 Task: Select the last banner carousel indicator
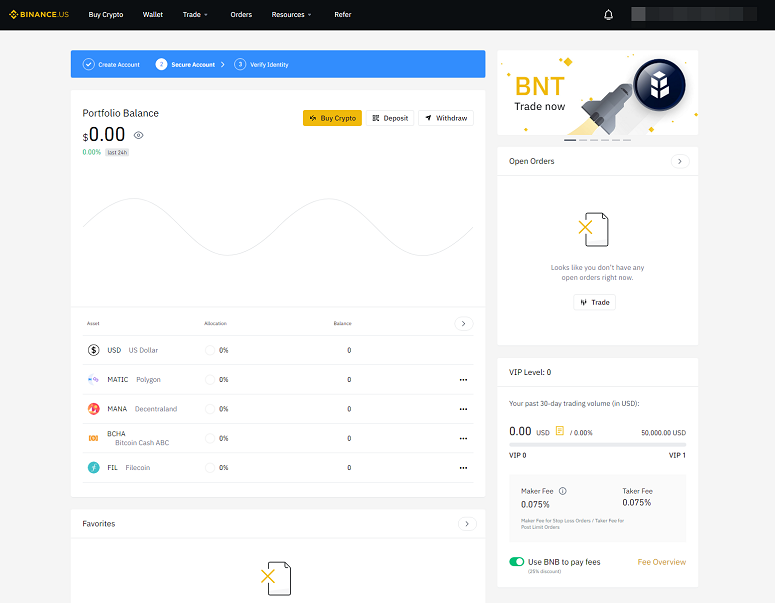[627, 140]
